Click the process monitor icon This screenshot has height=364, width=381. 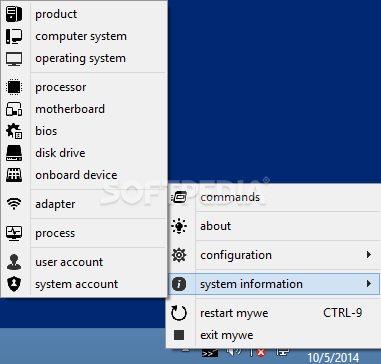click(x=14, y=233)
